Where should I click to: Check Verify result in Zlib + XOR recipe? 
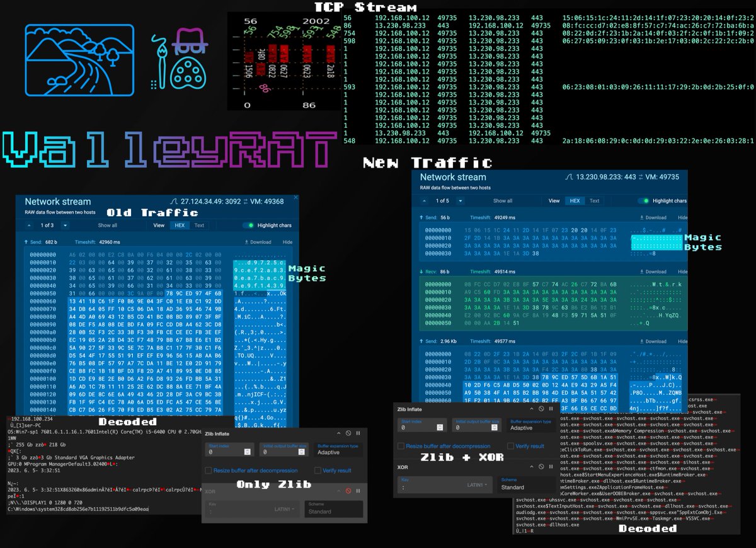(510, 446)
